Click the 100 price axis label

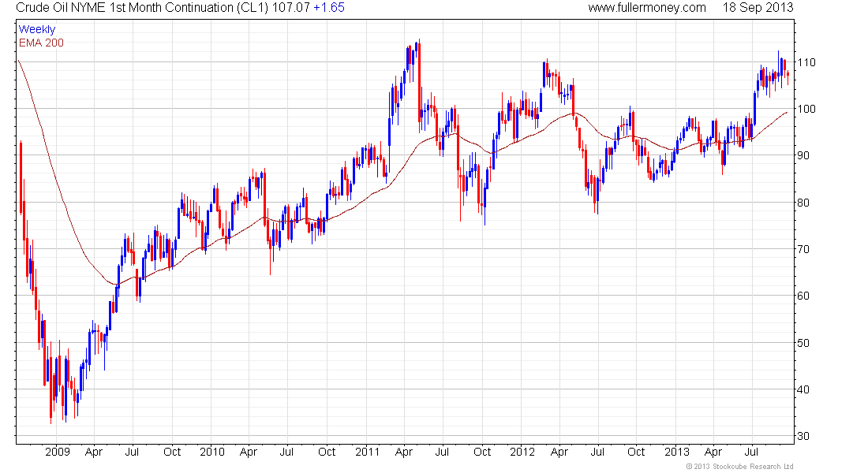pos(806,109)
